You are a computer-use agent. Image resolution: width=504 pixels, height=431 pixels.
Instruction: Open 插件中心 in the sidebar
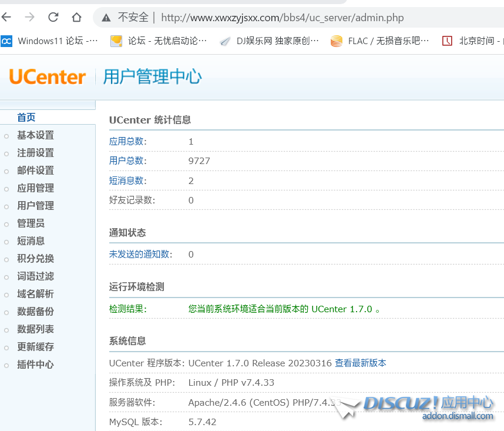[x=35, y=365]
